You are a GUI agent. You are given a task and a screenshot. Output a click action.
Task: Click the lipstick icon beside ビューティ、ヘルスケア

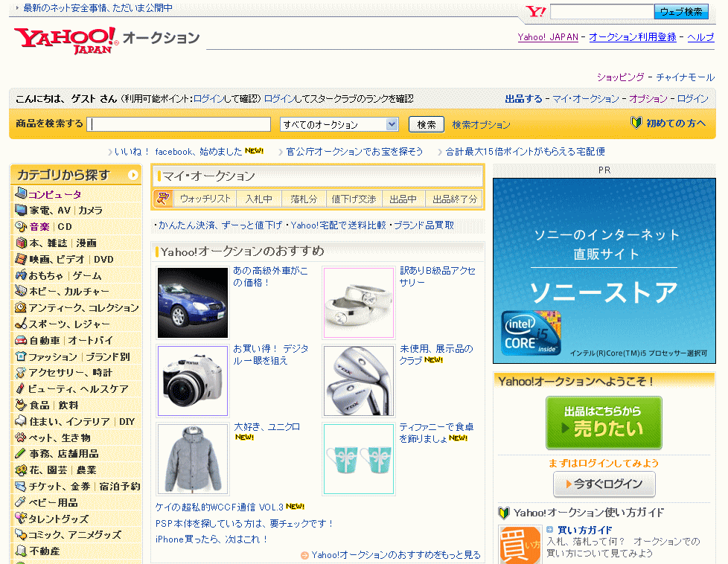pos(20,389)
